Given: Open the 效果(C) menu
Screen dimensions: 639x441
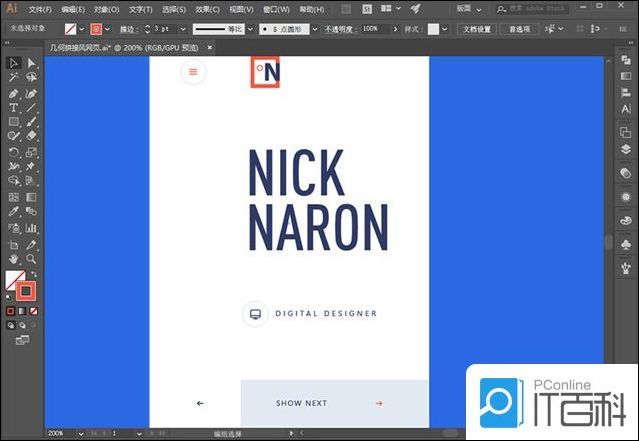Looking at the screenshot, I should (x=207, y=9).
